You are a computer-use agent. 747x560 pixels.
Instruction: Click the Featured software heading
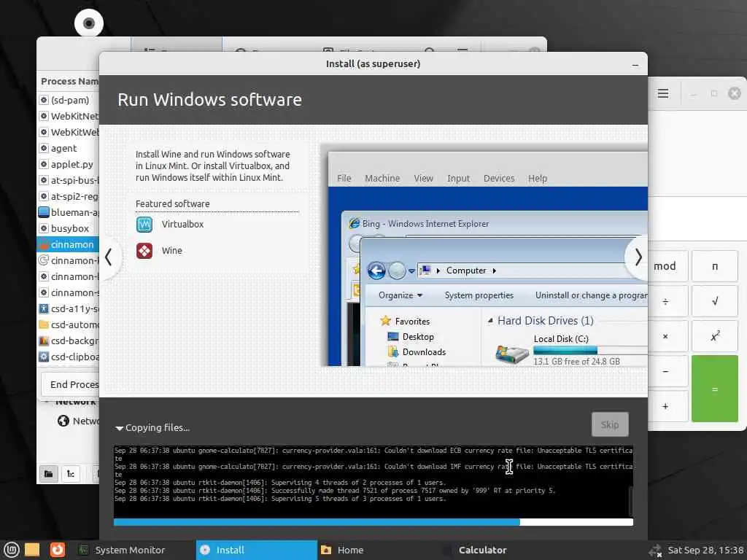(172, 204)
